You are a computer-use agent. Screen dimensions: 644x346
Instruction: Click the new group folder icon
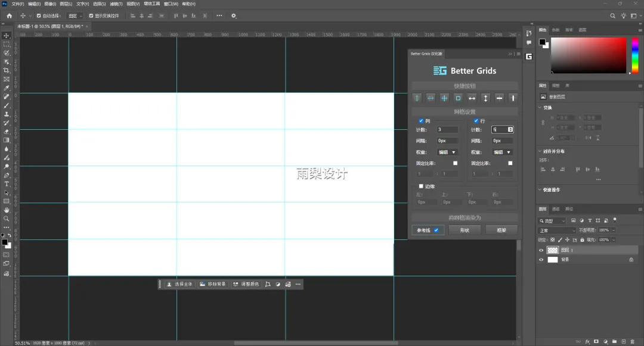click(x=614, y=341)
